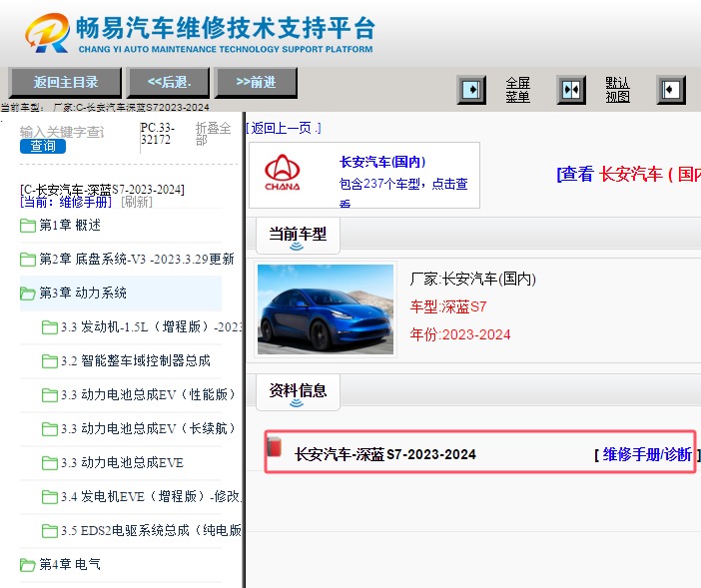Click folder icon of 动力电池总成EV（长续航）
The height and width of the screenshot is (588, 701).
tap(50, 429)
